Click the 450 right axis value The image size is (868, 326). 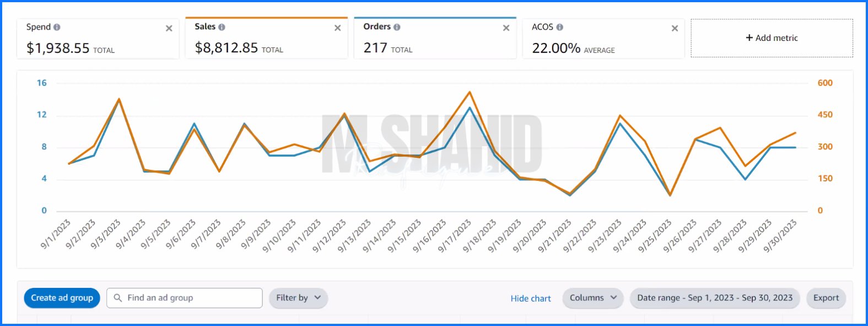tap(825, 115)
